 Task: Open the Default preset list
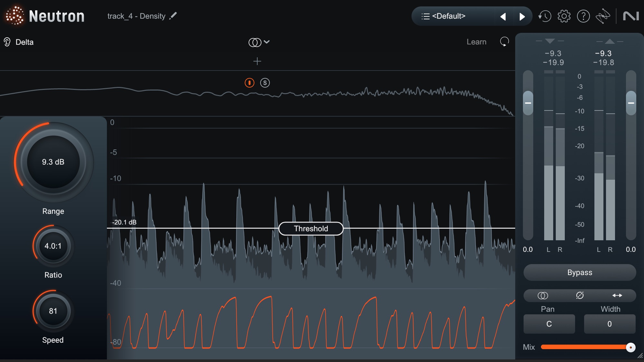(x=449, y=16)
